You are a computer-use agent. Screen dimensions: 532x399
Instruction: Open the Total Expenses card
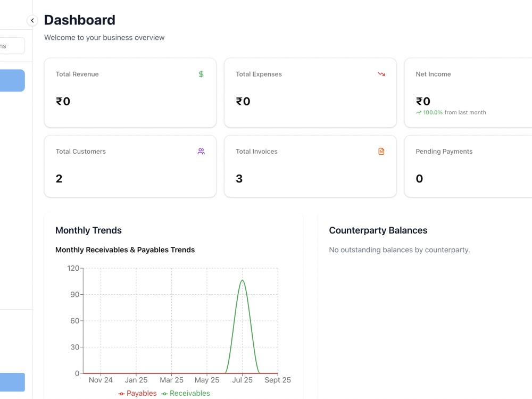(310, 93)
